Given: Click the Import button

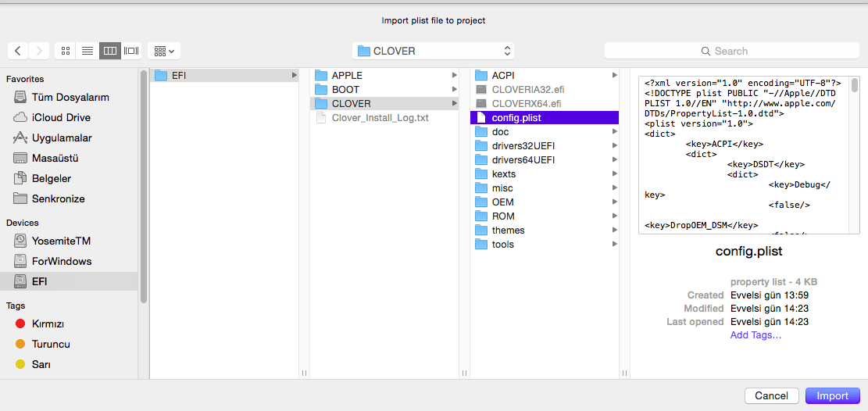Looking at the screenshot, I should tap(833, 396).
